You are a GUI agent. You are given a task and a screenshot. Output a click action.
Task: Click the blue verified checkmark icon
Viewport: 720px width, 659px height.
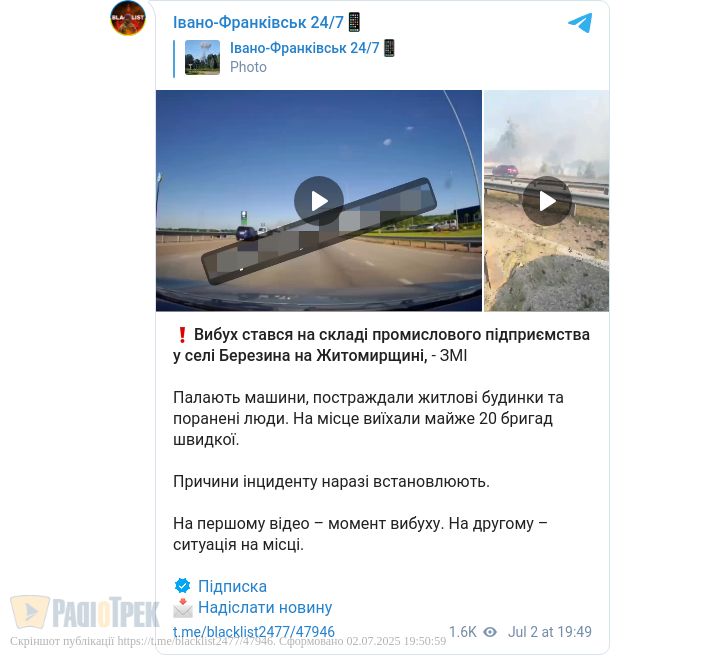coord(182,586)
